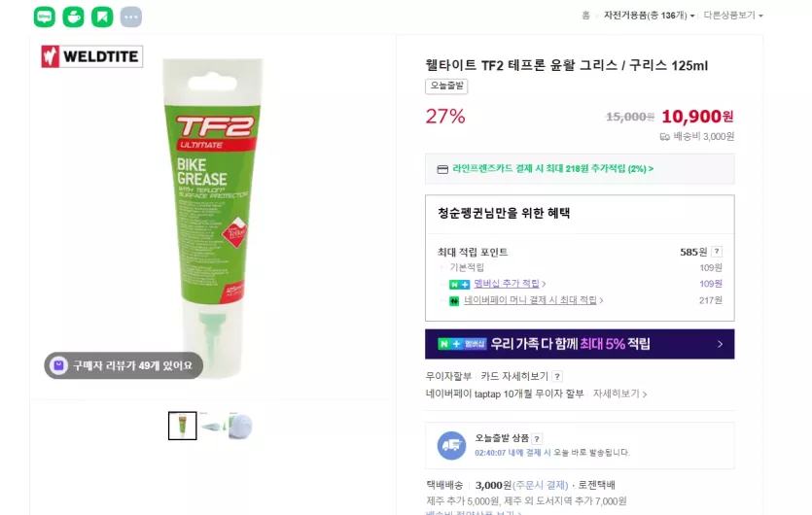
Task: Go to 홈 in breadcrumb
Action: coord(585,16)
